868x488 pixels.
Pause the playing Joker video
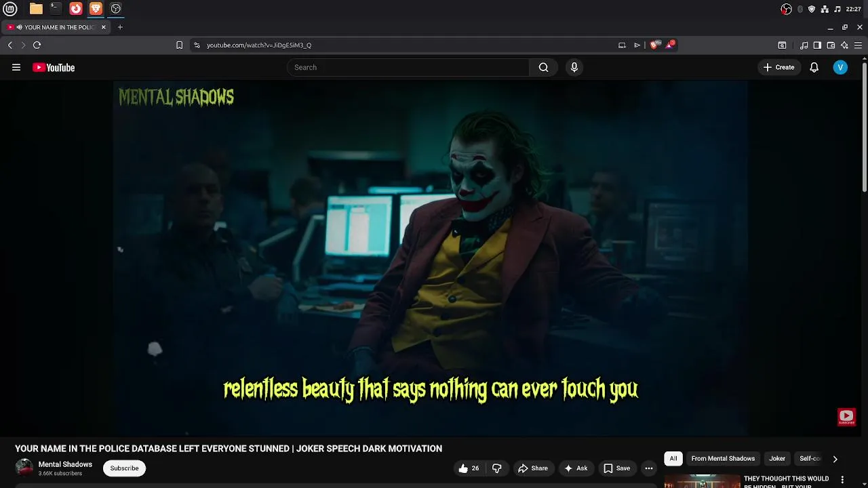tap(431, 258)
